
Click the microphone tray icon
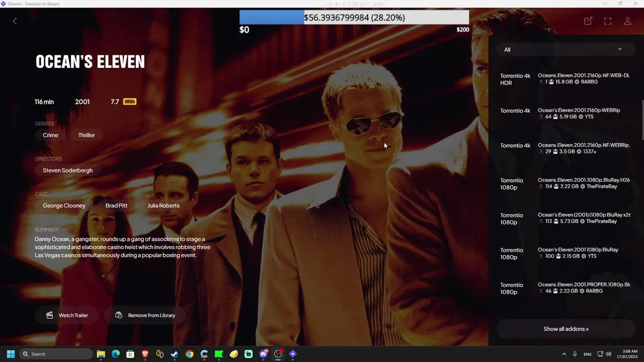tap(575, 354)
